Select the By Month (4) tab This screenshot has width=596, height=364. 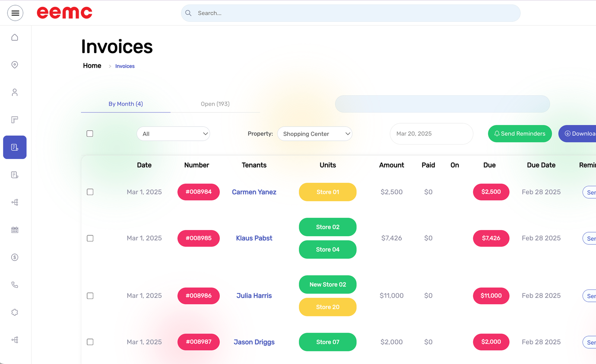tap(126, 104)
